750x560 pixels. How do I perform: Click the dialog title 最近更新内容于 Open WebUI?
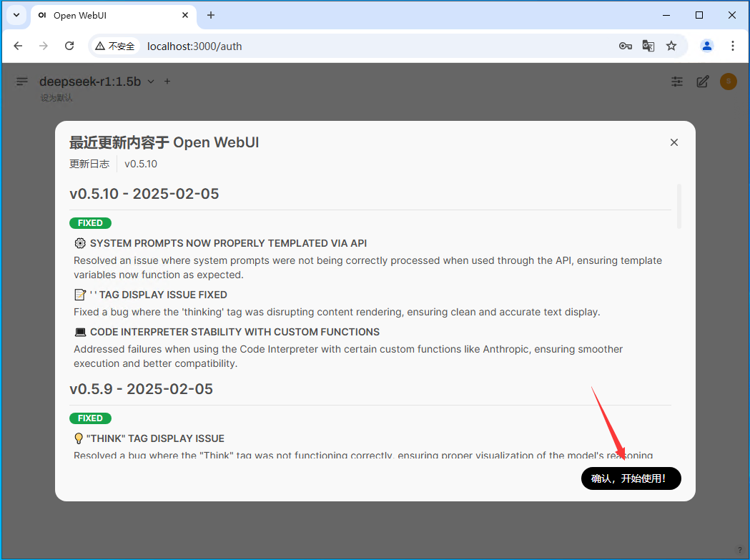pos(164,142)
